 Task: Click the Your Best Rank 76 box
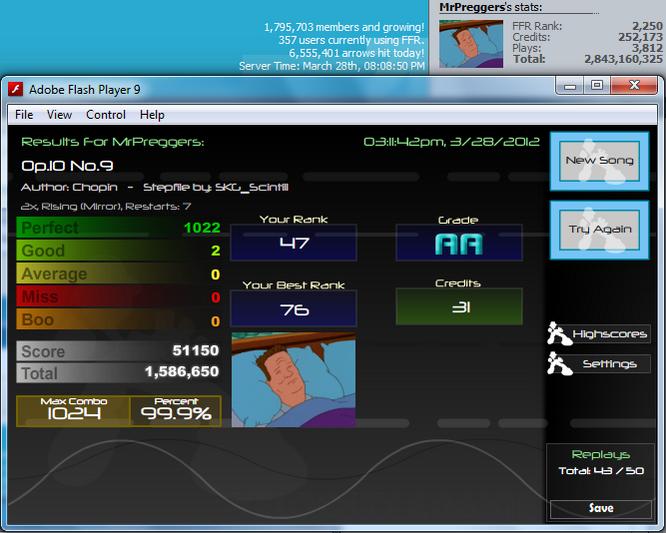293,309
